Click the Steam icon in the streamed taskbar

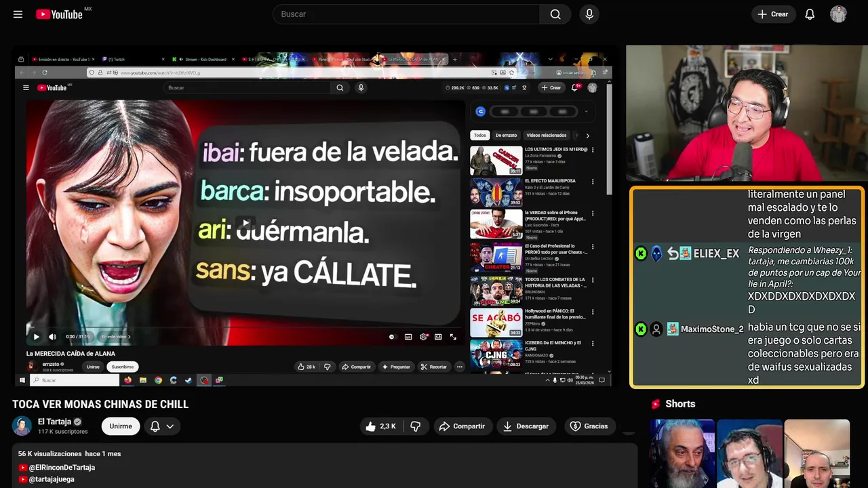pos(189,380)
